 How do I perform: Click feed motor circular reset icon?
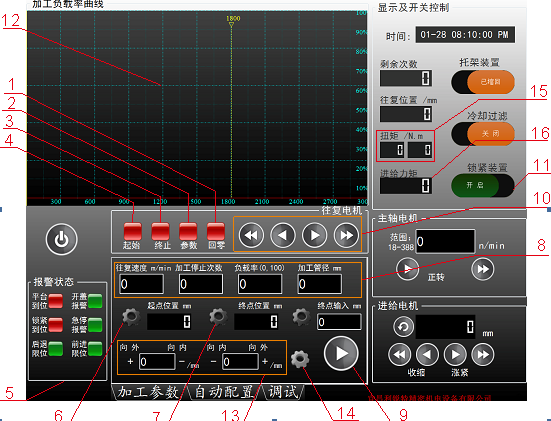(x=403, y=327)
